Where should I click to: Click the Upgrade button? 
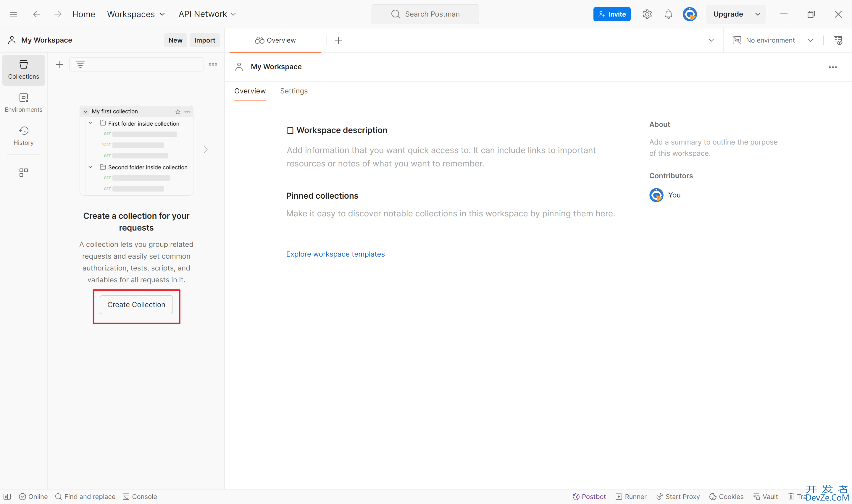(x=728, y=14)
